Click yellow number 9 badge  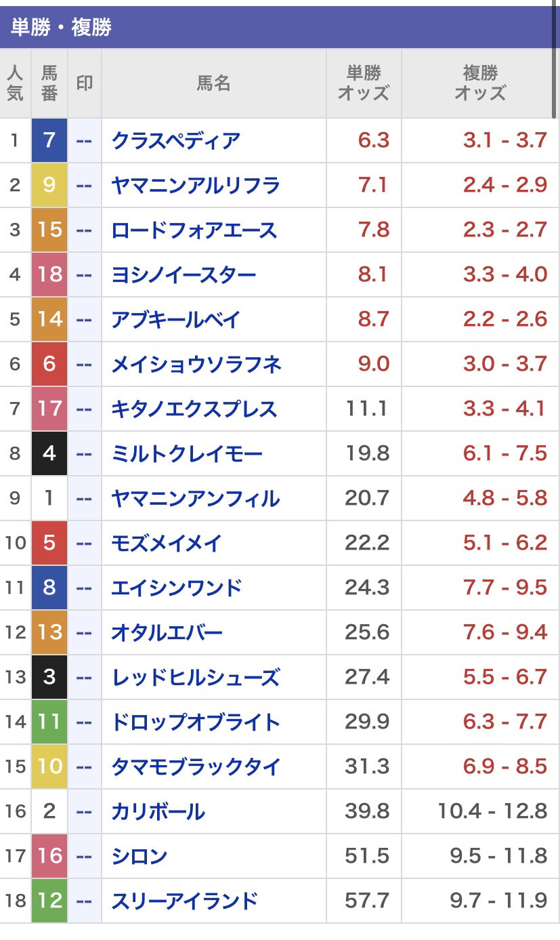click(49, 185)
